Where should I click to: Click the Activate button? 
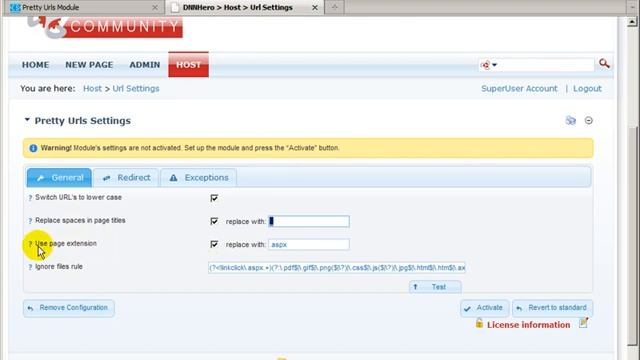(484, 308)
